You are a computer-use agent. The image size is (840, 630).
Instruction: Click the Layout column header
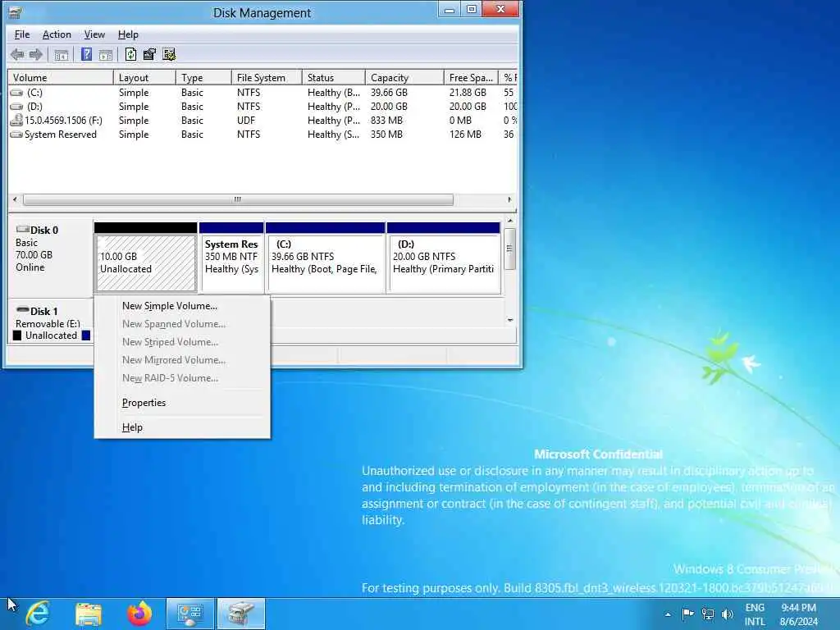pyautogui.click(x=144, y=78)
